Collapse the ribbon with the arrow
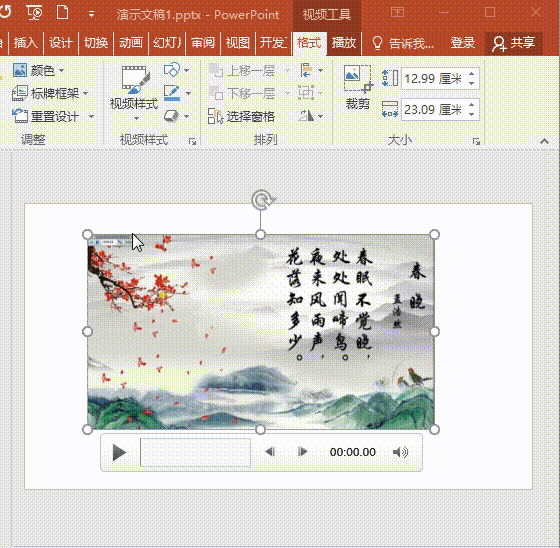Viewport: 560px width, 548px height. pyautogui.click(x=544, y=141)
